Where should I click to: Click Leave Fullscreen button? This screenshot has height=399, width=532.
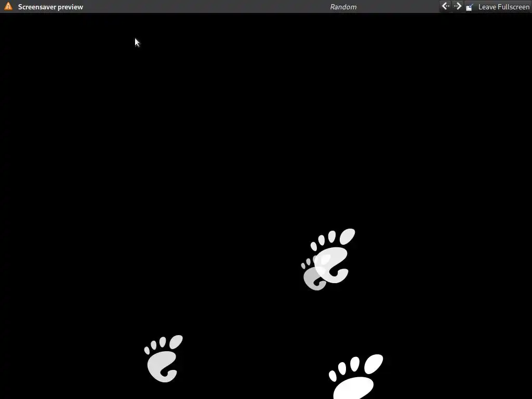pyautogui.click(x=497, y=7)
